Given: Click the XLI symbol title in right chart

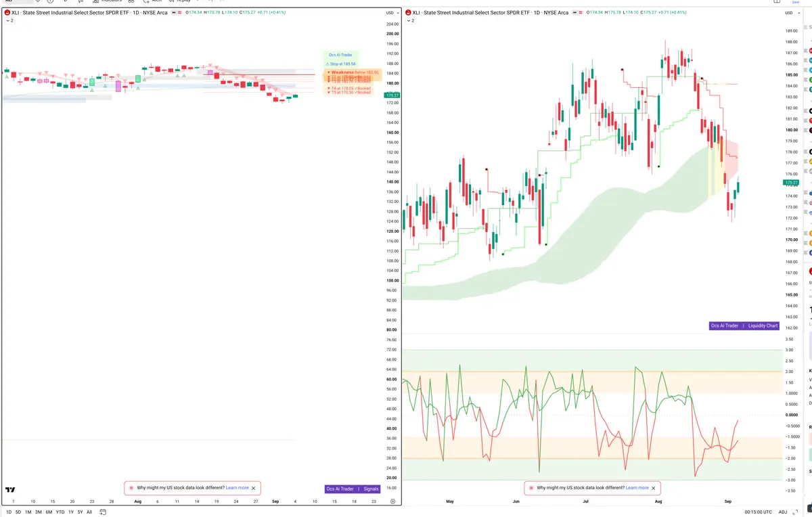Looking at the screenshot, I should pos(491,13).
